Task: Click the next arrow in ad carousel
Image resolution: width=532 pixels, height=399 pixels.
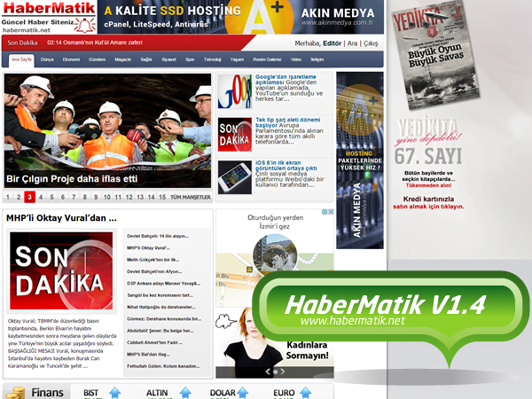Action: coord(283,372)
